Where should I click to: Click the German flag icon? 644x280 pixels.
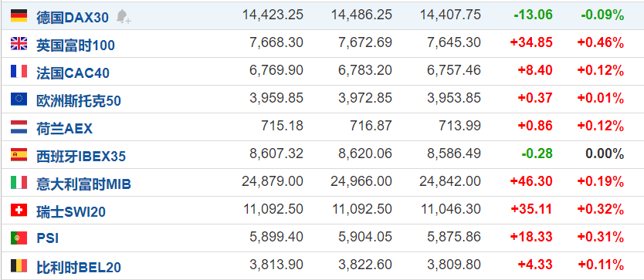pos(19,15)
